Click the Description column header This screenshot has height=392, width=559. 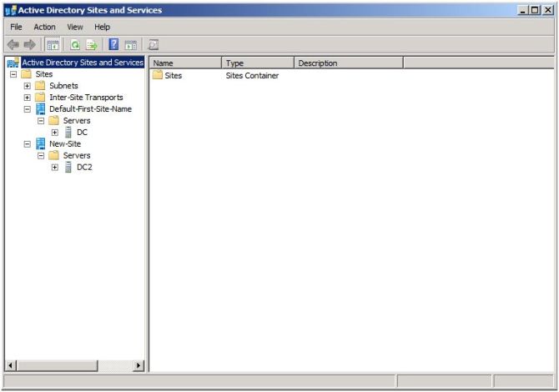(349, 63)
